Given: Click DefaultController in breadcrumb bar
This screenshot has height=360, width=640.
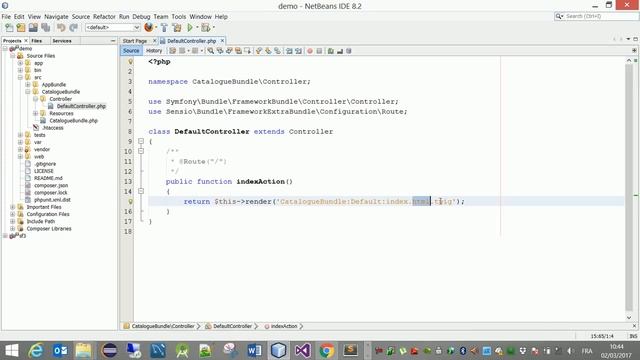Looking at the screenshot, I should pyautogui.click(x=232, y=326).
